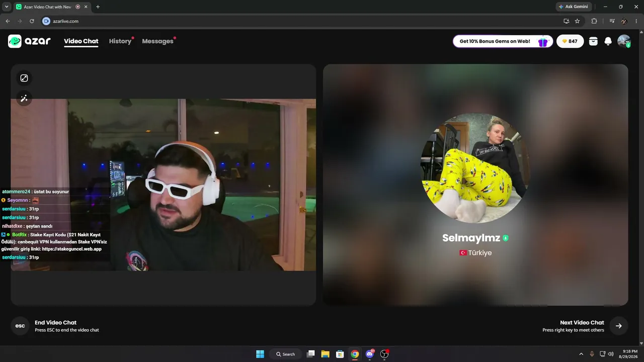Open the Chrome profile avatar
The height and width of the screenshot is (362, 644).
[x=624, y=21]
